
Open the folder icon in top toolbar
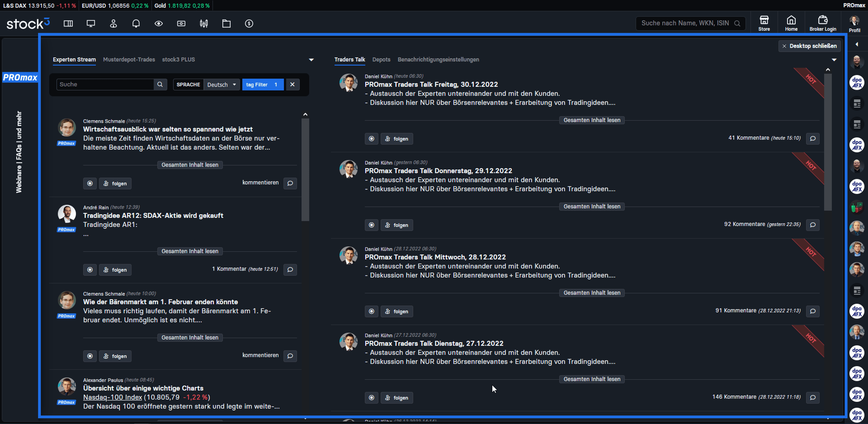click(x=226, y=24)
